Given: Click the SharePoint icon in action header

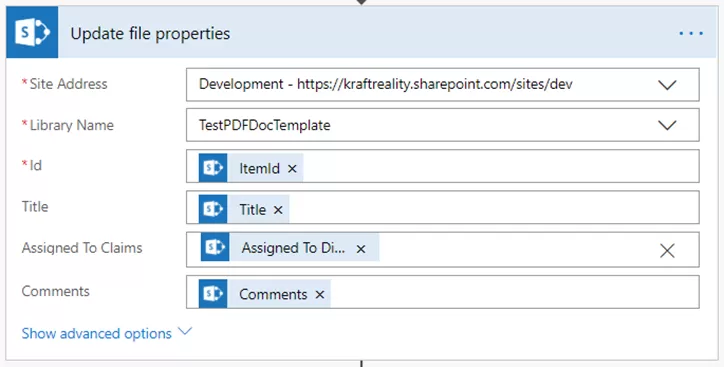Looking at the screenshot, I should (32, 32).
